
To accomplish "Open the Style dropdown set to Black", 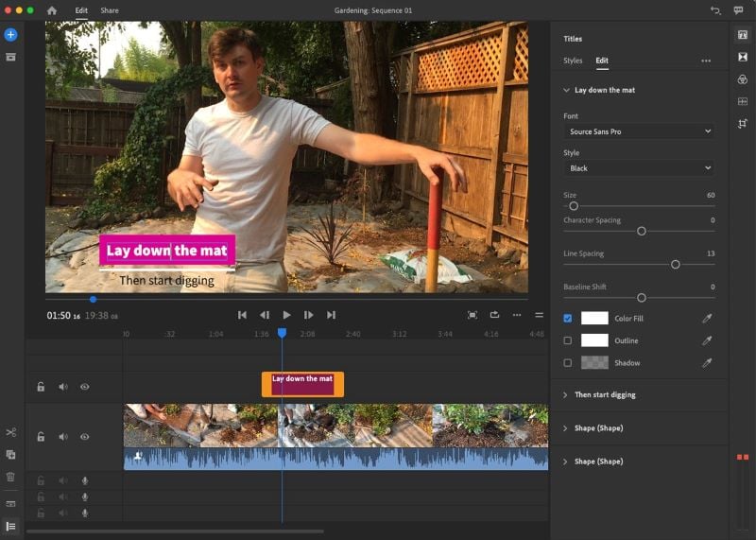I will point(639,168).
